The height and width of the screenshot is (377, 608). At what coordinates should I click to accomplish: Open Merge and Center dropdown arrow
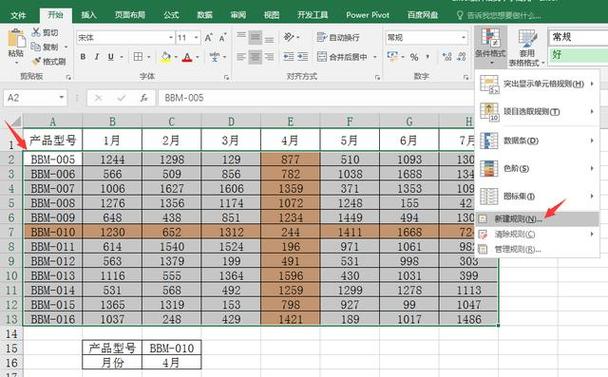tap(375, 57)
